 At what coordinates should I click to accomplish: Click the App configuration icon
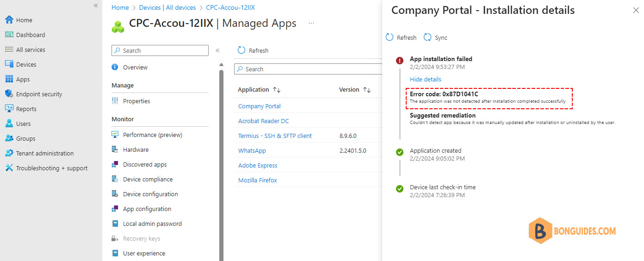click(x=115, y=209)
